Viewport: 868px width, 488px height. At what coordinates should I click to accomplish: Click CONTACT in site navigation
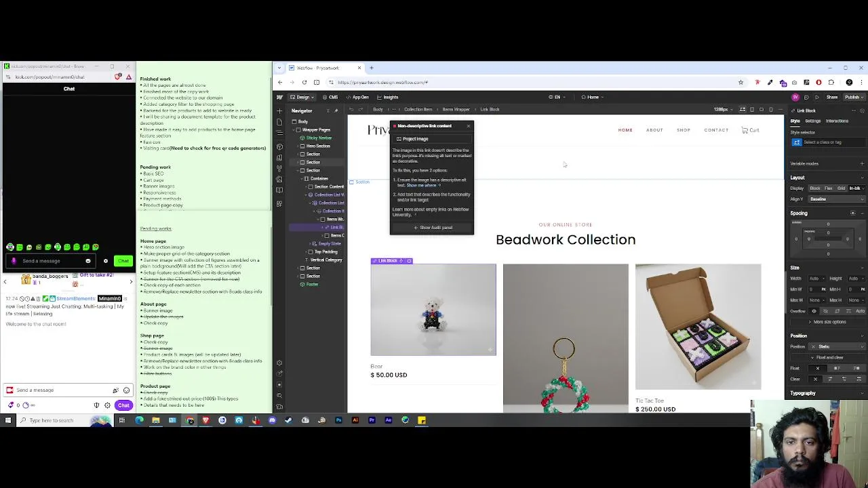point(716,130)
